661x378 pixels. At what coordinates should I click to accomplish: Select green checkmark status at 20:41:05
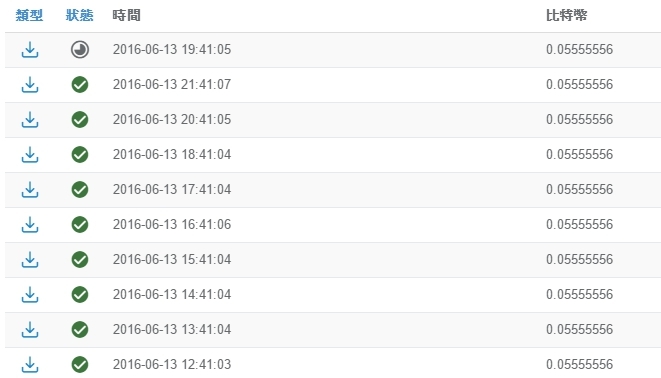(80, 120)
